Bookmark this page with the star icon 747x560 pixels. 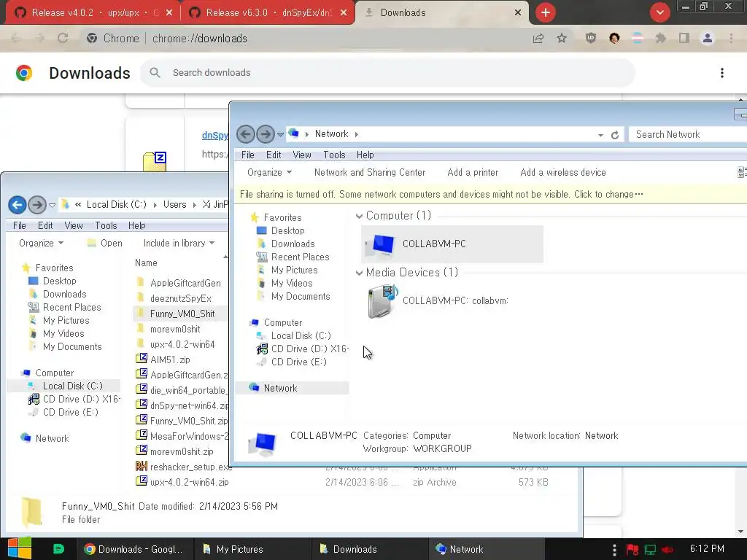(x=562, y=39)
